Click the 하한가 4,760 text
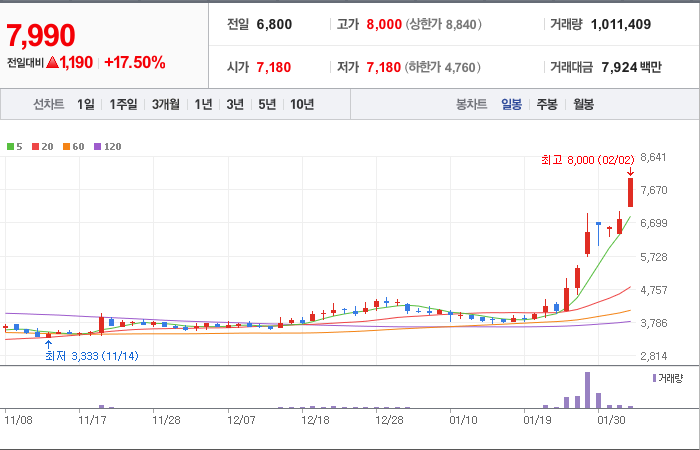 pos(442,67)
